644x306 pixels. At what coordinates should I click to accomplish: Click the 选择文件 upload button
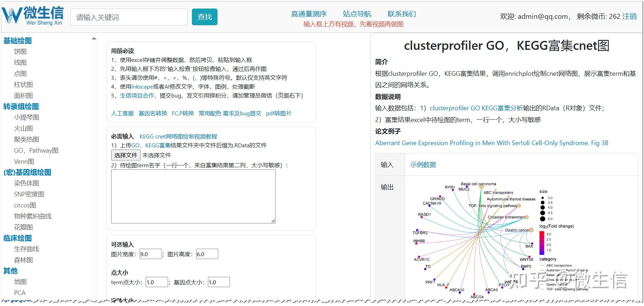coord(126,155)
